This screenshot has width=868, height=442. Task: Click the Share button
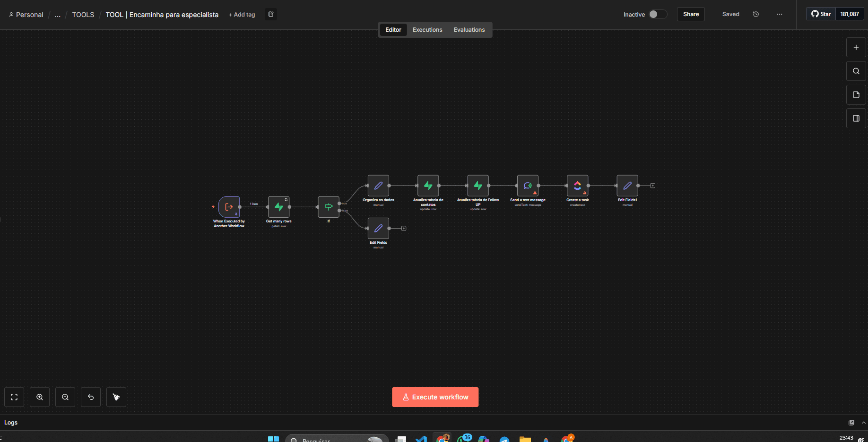pos(690,14)
